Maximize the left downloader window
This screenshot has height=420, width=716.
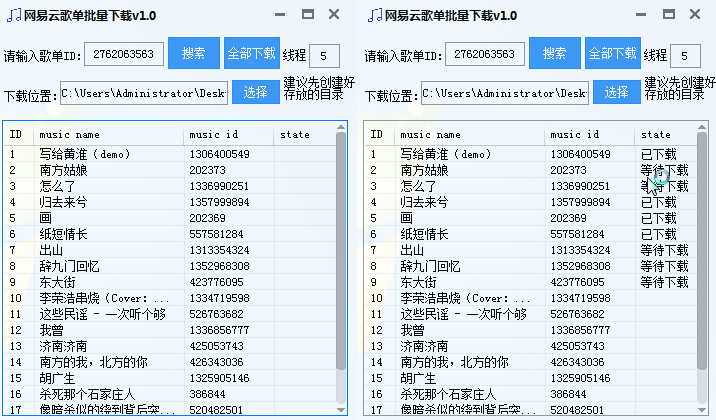pos(307,15)
